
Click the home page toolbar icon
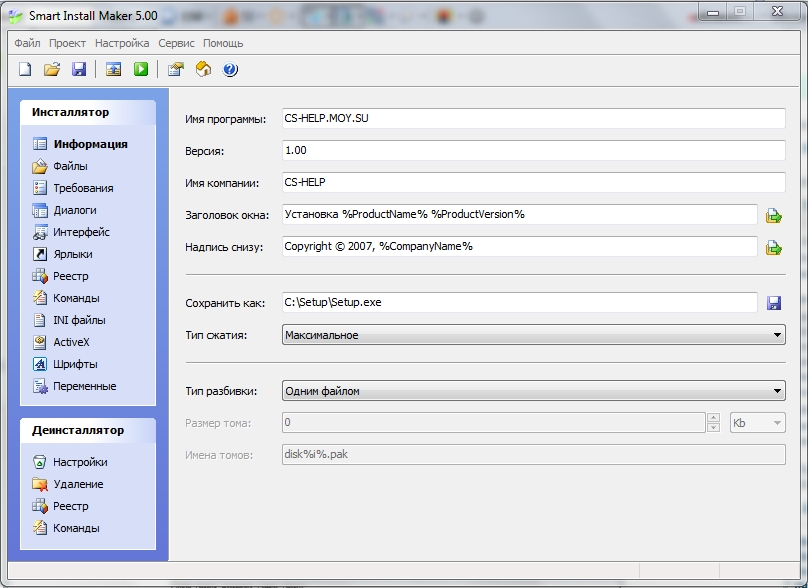[203, 69]
